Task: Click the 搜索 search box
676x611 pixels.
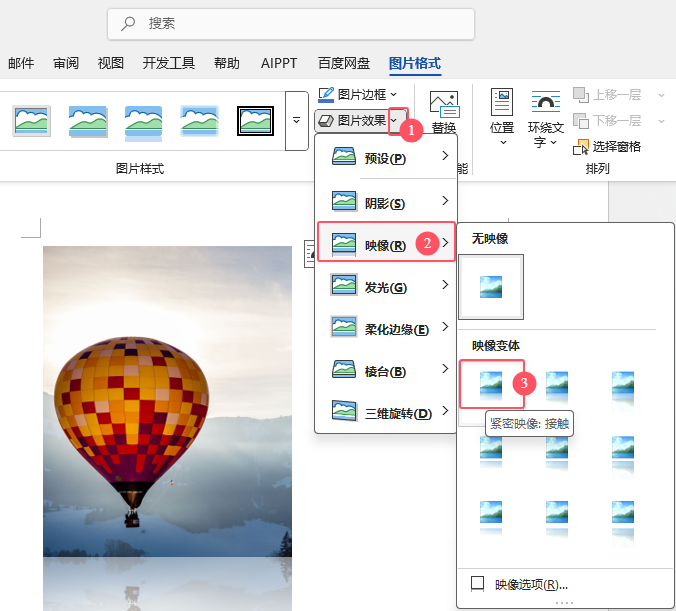Action: coord(291,24)
